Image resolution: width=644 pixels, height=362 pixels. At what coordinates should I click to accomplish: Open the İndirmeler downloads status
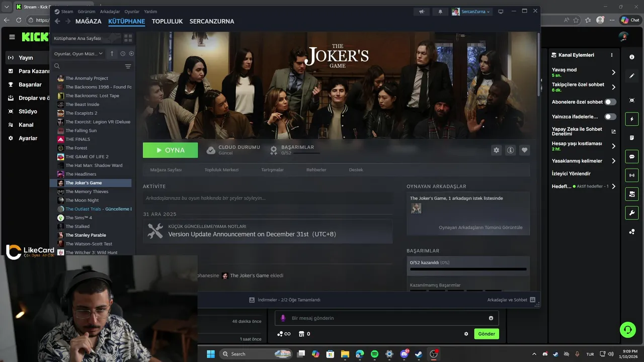(x=285, y=300)
